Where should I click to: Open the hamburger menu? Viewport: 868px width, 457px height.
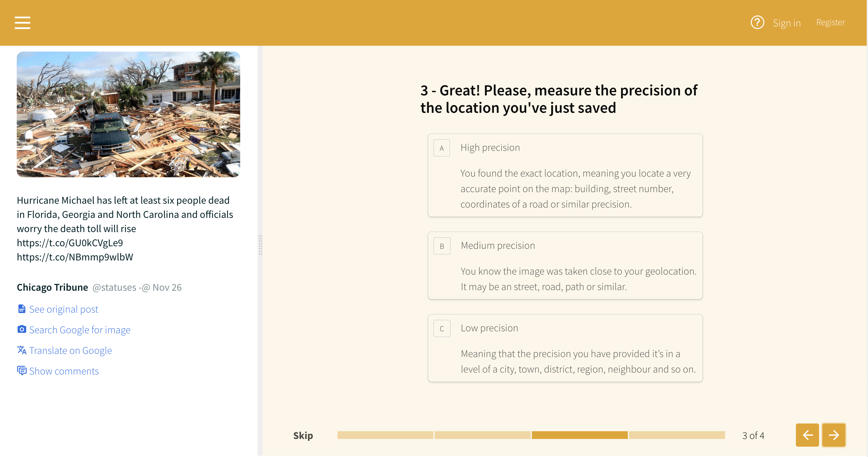[x=23, y=23]
